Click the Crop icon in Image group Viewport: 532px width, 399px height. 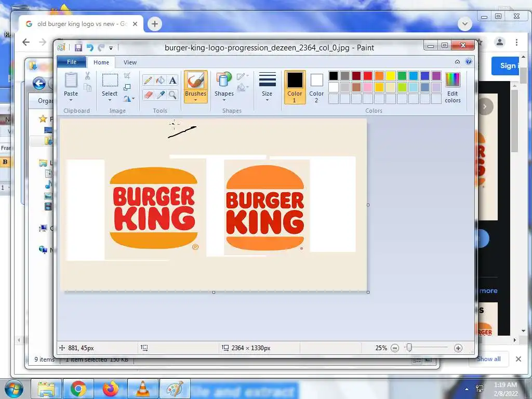127,76
